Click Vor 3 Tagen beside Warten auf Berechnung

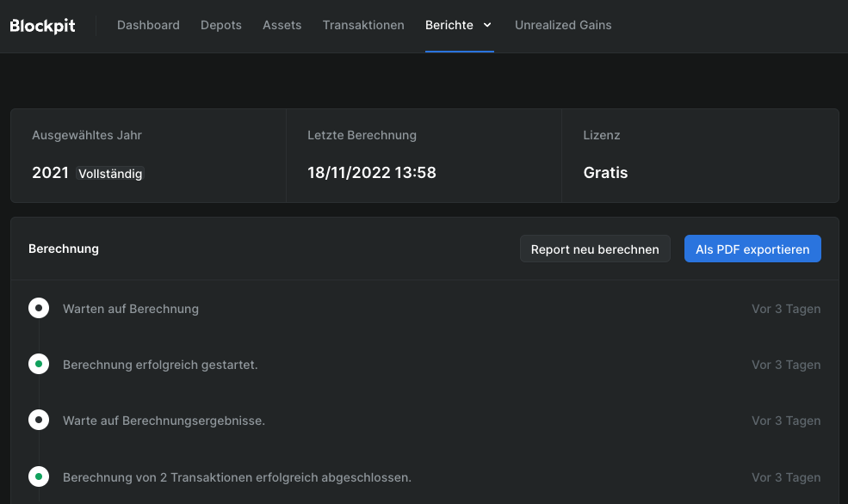pyautogui.click(x=786, y=309)
